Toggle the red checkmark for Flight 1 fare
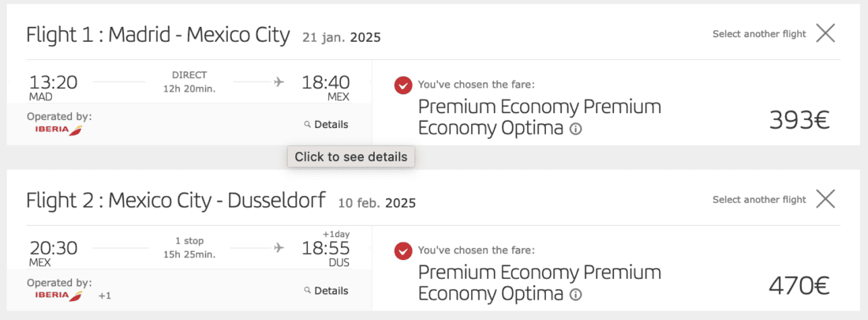 (x=403, y=85)
